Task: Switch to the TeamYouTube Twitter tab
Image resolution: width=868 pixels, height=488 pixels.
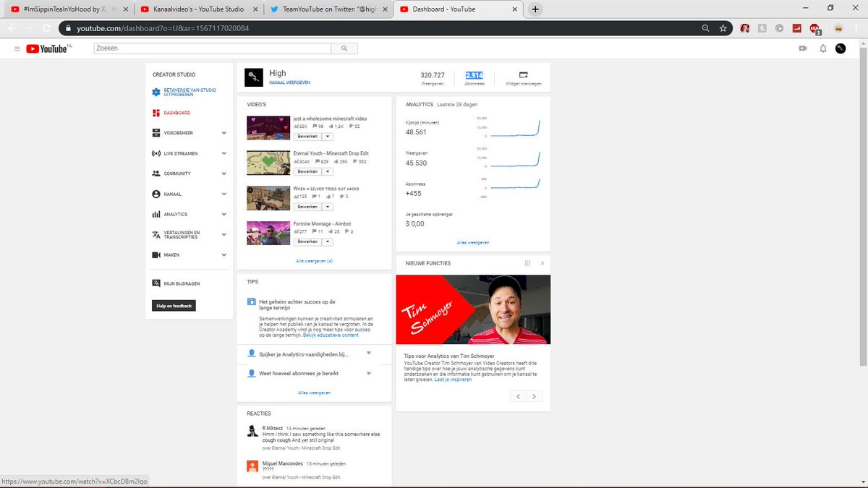Action: [x=328, y=9]
